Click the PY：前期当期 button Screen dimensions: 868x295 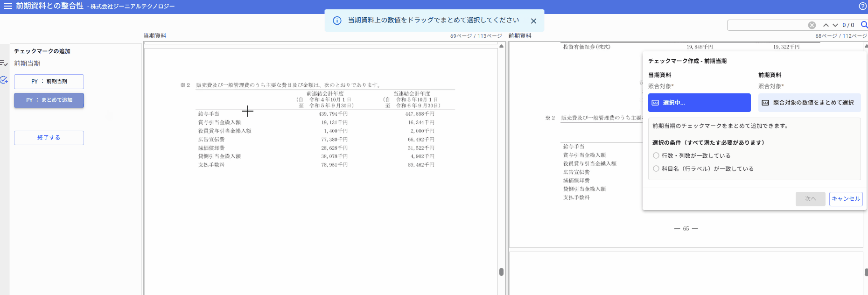(x=49, y=81)
